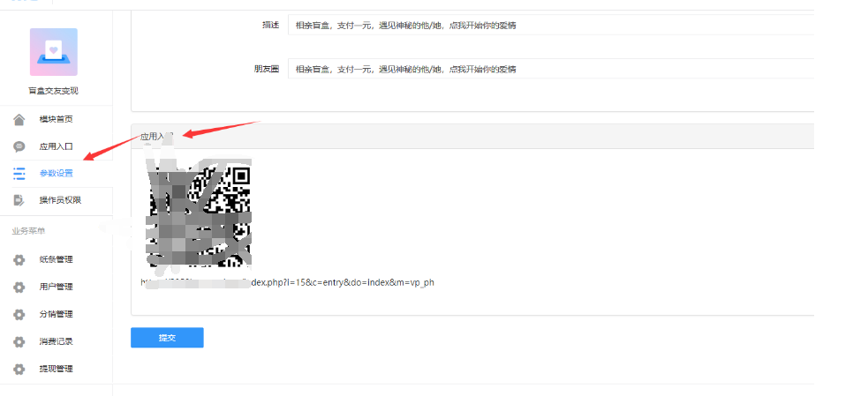
Task: Go to 用户管理
Action: (56, 287)
